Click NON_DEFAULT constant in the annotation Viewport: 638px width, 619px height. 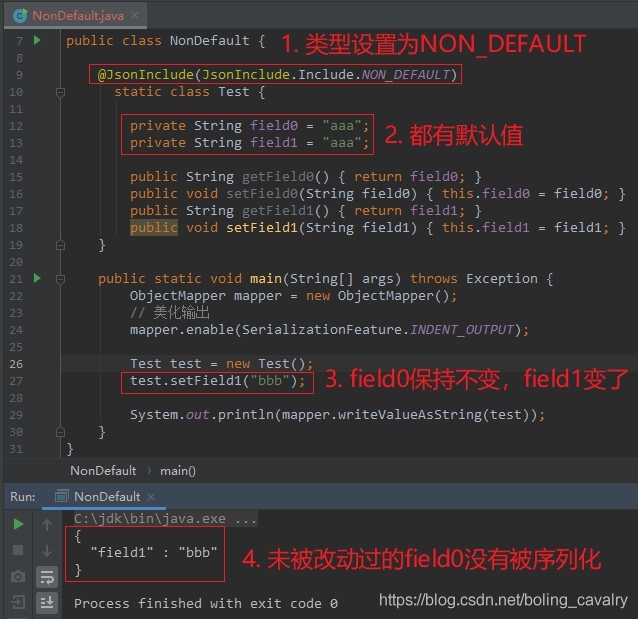click(x=406, y=74)
